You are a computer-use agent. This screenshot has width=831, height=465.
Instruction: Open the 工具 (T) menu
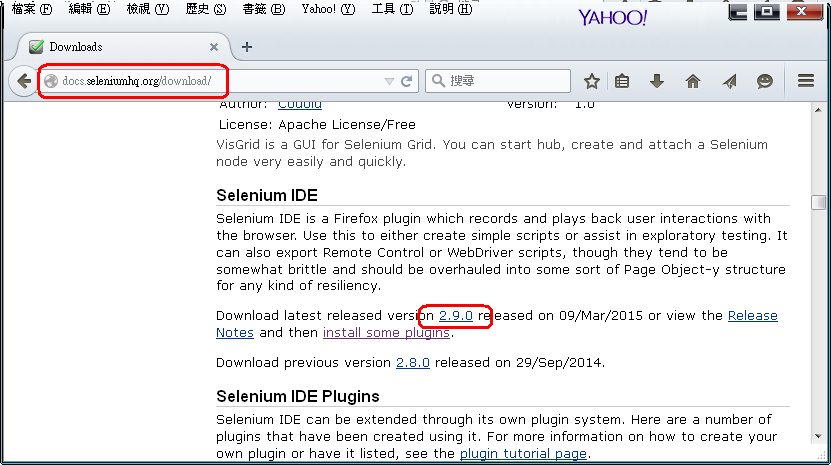(x=392, y=8)
